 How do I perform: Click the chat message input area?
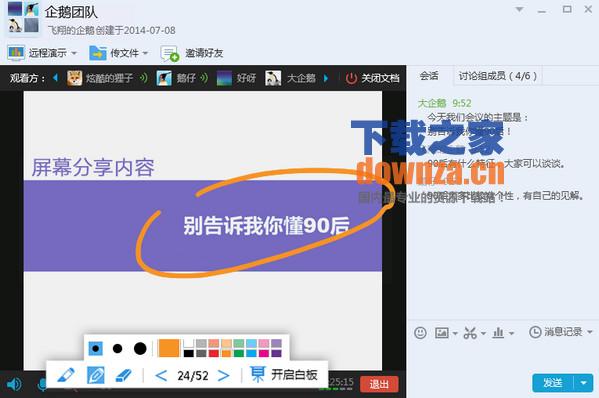coord(502,357)
